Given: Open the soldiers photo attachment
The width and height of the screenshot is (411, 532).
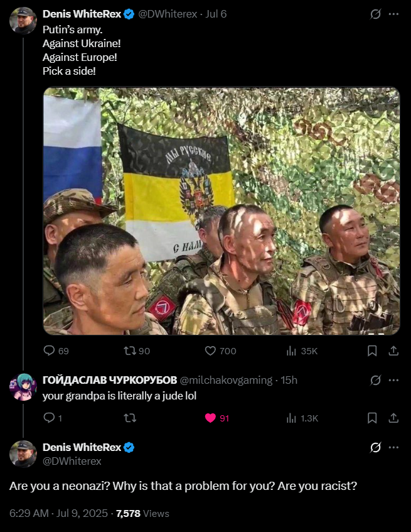Looking at the screenshot, I should pyautogui.click(x=222, y=211).
